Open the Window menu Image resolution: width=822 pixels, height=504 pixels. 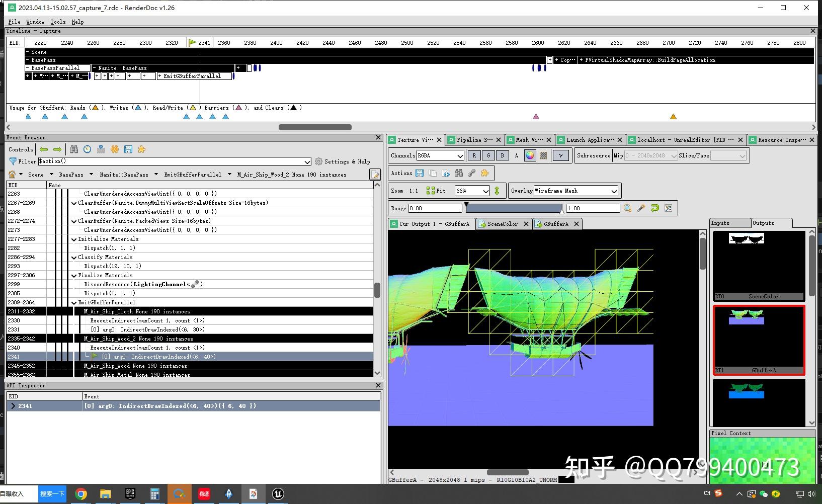pyautogui.click(x=35, y=22)
